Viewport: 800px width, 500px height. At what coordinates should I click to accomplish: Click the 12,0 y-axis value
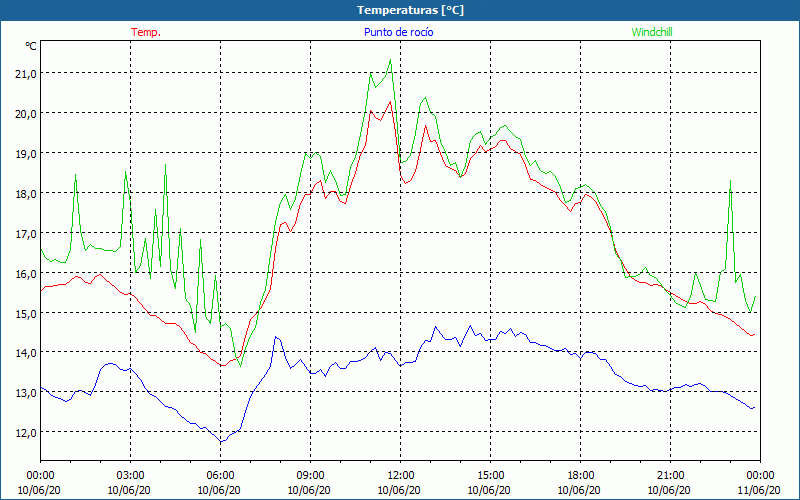click(26, 433)
